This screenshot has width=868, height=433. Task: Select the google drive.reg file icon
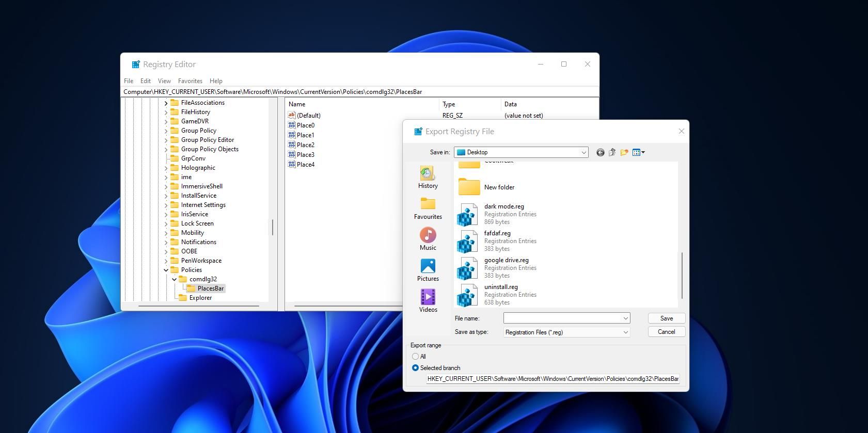pos(467,268)
